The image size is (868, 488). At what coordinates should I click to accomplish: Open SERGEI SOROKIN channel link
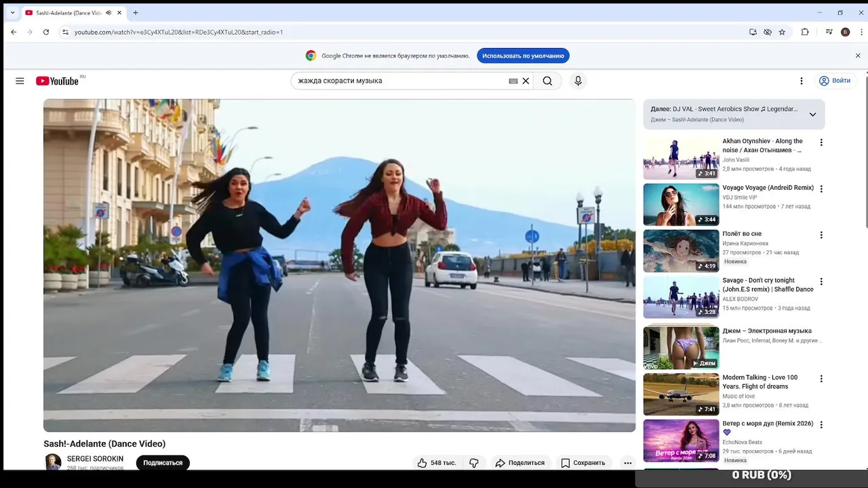95,459
